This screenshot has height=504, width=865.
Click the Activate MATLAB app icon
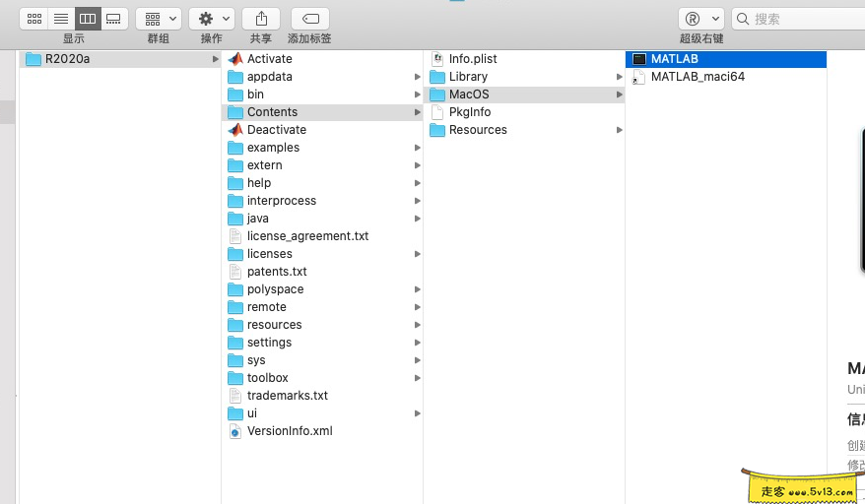click(235, 59)
